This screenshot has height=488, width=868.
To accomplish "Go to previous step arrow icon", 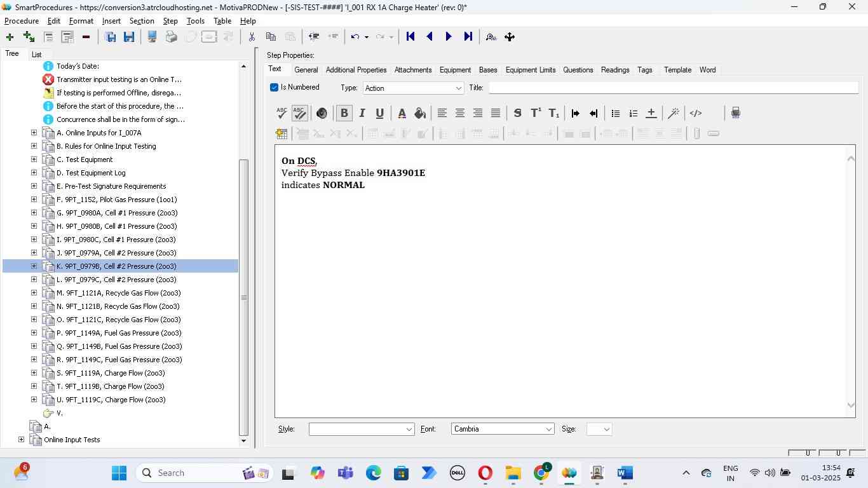I will (430, 37).
